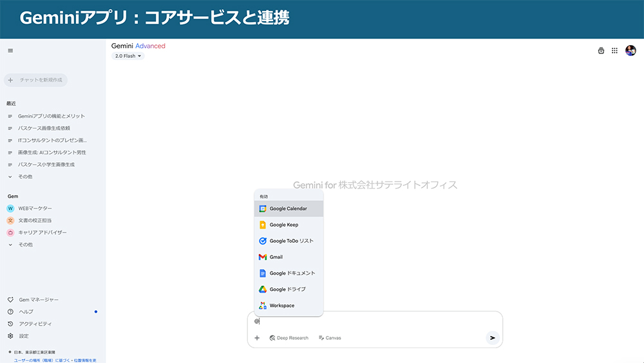Click the Gem マネージャー heart icon

[x=11, y=300]
